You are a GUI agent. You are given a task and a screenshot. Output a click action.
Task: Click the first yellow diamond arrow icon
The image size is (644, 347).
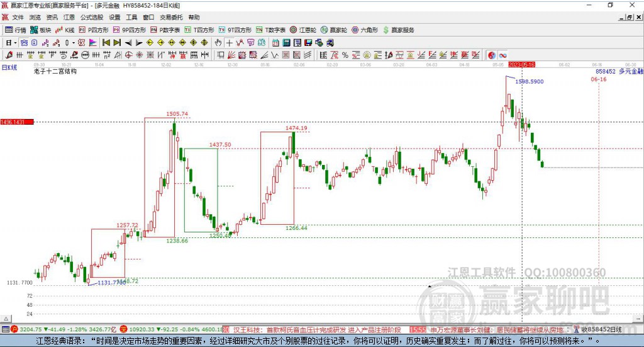(x=150, y=43)
